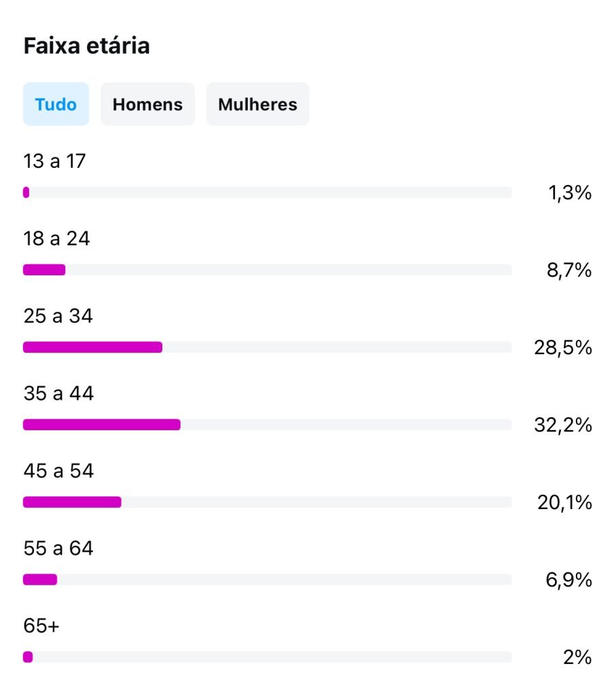The width and height of the screenshot is (616, 696).
Task: Click the 6,9% percentage value
Action: coord(569,580)
